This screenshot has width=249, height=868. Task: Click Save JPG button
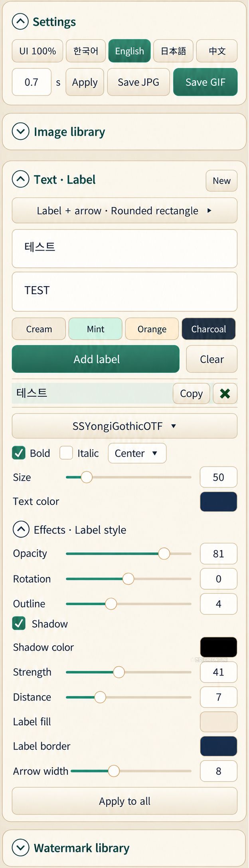click(x=138, y=82)
